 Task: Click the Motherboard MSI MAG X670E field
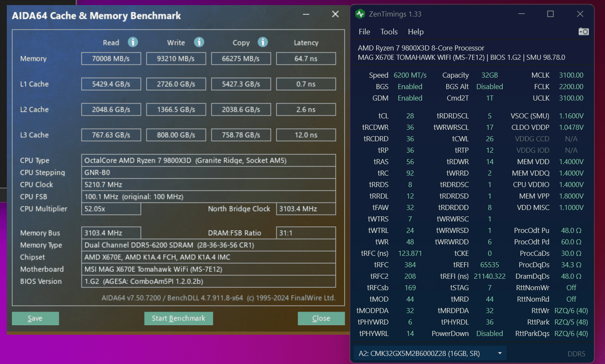click(x=208, y=269)
